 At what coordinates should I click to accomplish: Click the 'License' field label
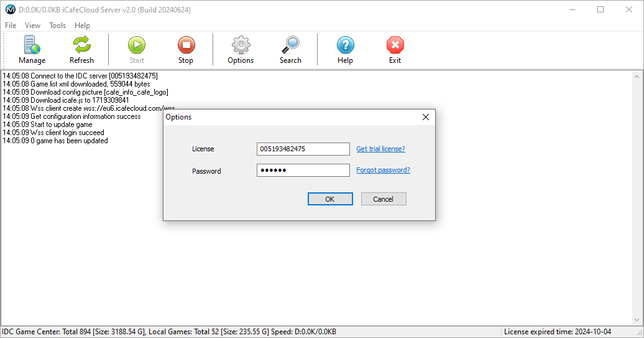pos(203,149)
